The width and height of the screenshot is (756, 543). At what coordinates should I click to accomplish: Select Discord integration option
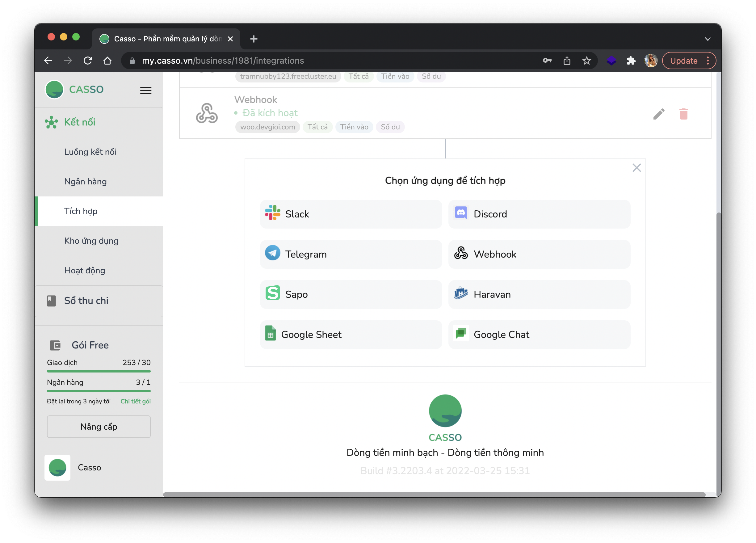pos(539,214)
